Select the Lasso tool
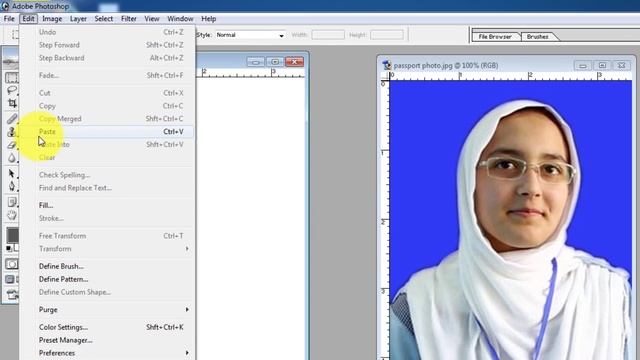This screenshot has width=640, height=360. pos(11,90)
